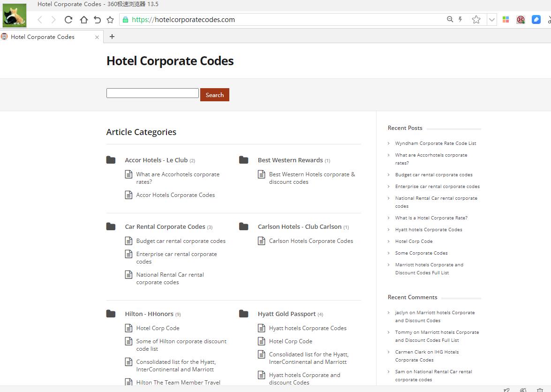Click the favorites star beside the restore arrow
Viewport: 551px width, 392px height.
(x=110, y=20)
